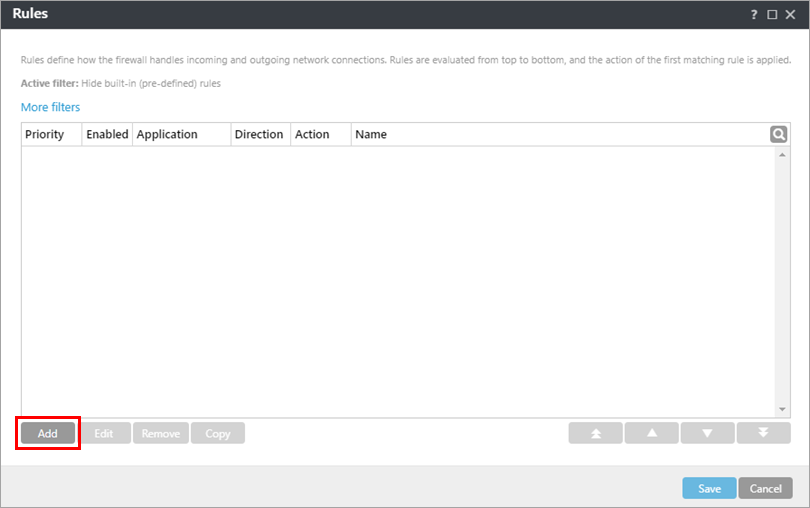Sort rules by Application column
Image resolution: width=810 pixels, height=508 pixels.
click(x=167, y=134)
